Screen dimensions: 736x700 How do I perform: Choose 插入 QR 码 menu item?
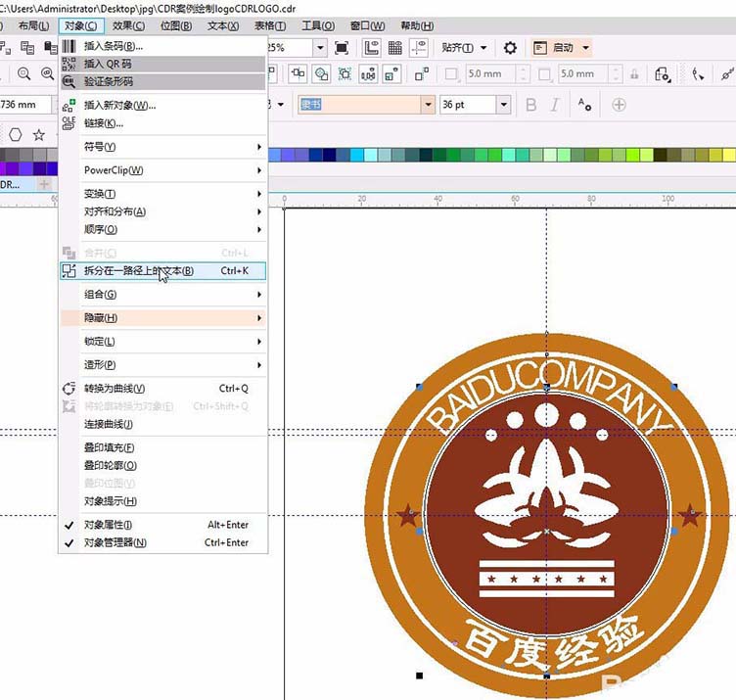(x=162, y=64)
